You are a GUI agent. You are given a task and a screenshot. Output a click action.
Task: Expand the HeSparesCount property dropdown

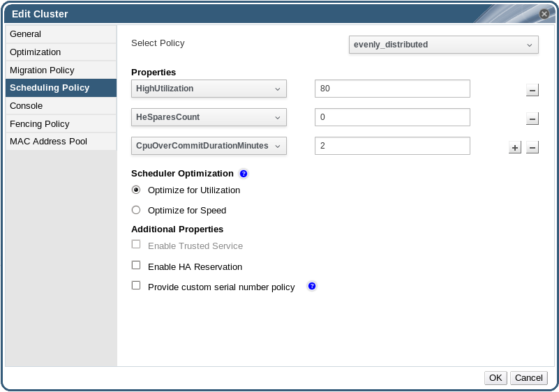(209, 117)
